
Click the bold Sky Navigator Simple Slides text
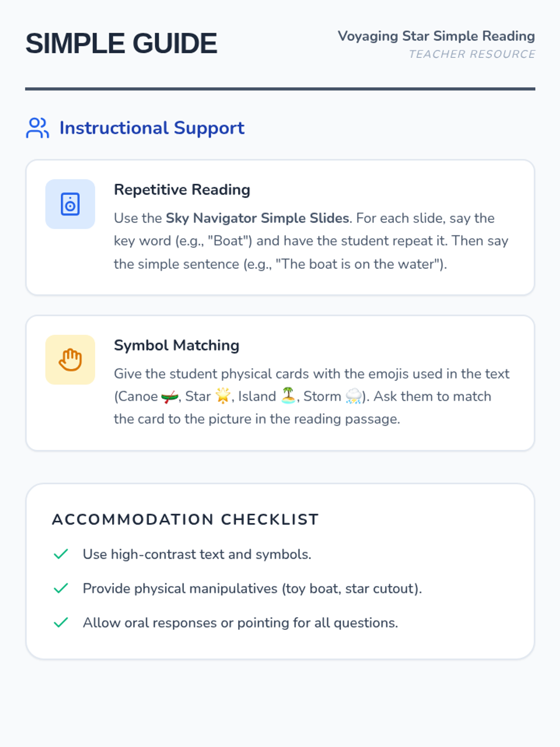258,218
